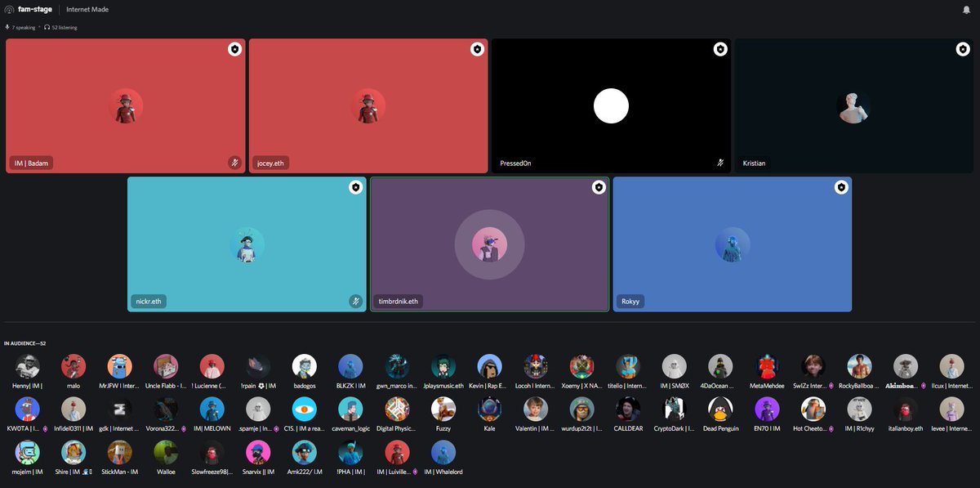Viewport: 980px width, 488px height.
Task: Click the 'IN AUDIENCE—52' heading
Action: [x=24, y=343]
